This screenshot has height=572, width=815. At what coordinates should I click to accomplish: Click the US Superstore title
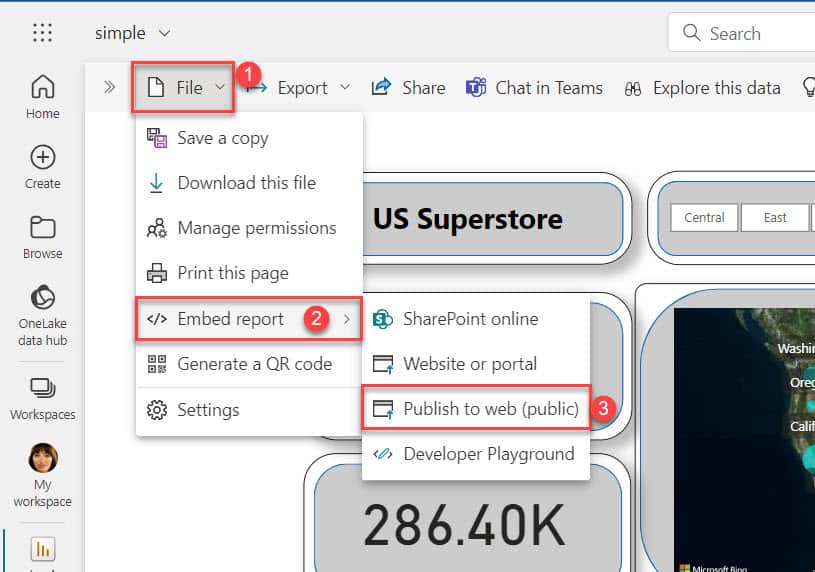tap(467, 219)
